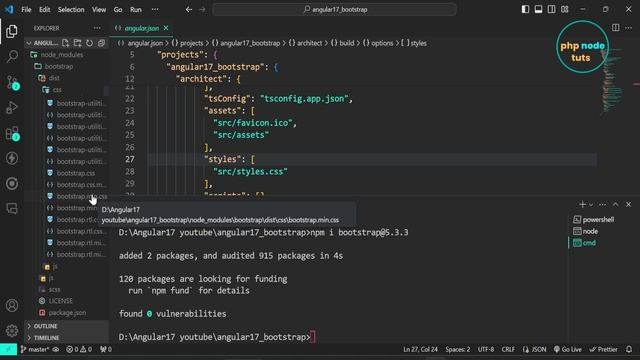640x360 pixels.
Task: Click the New File icon in Explorer
Action: point(65,43)
